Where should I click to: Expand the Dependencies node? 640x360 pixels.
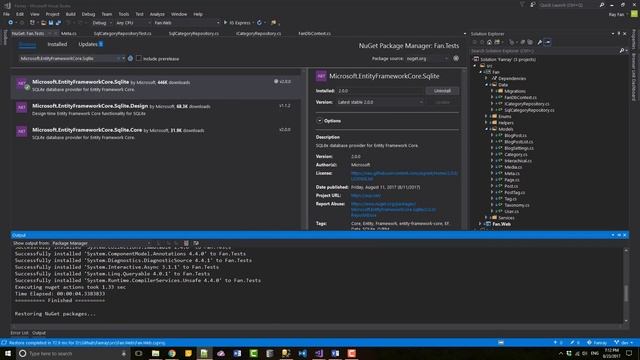(x=486, y=78)
